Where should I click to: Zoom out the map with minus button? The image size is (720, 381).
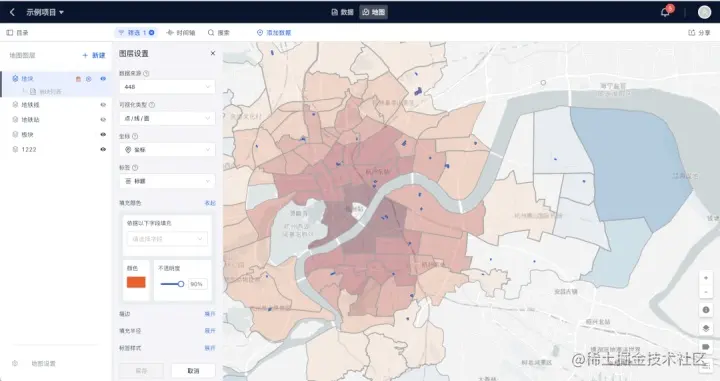point(706,292)
